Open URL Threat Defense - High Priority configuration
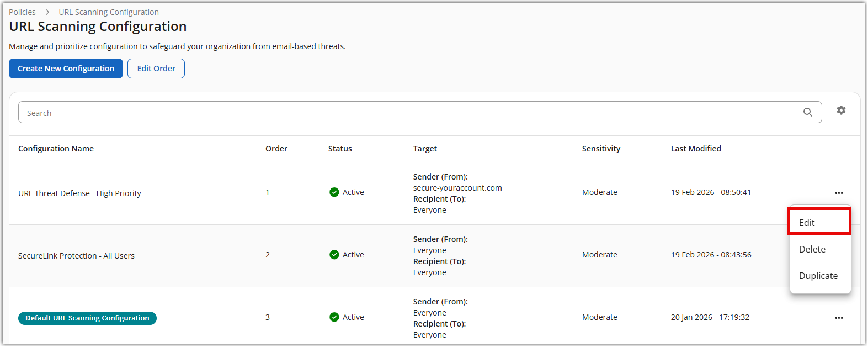The width and height of the screenshot is (868, 347). [x=79, y=193]
